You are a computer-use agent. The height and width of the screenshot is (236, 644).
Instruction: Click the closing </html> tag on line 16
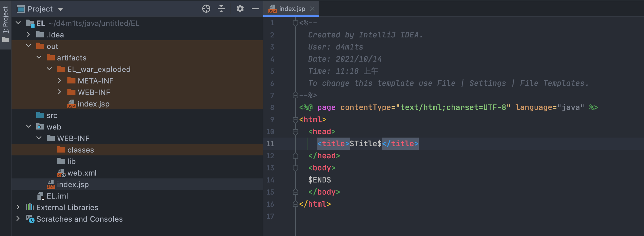pos(315,204)
